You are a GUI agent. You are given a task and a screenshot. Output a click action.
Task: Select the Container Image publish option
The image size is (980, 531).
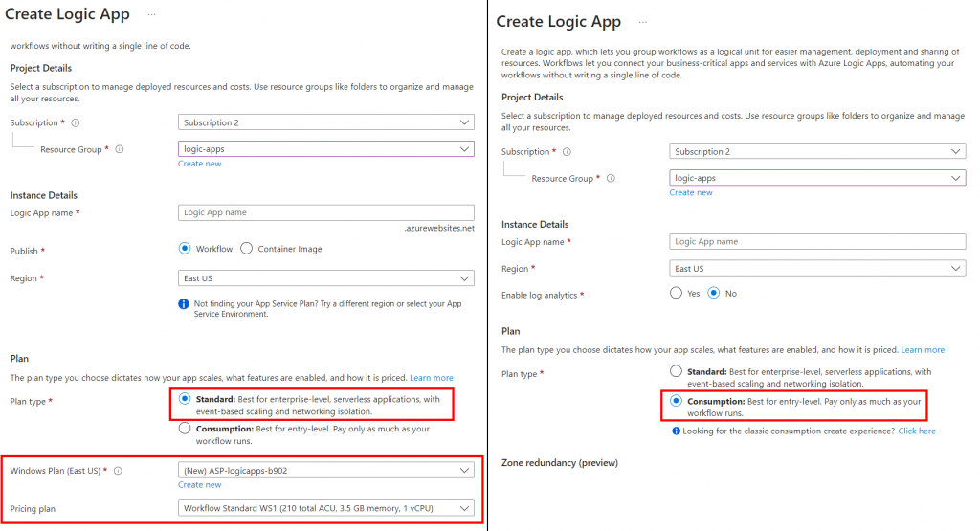tap(247, 249)
